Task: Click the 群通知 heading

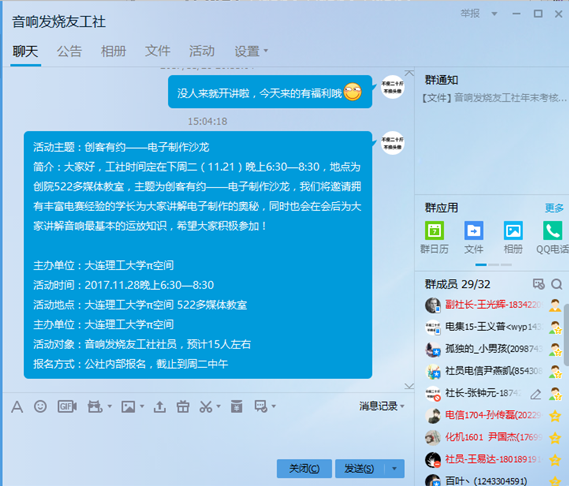Action: 441,80
